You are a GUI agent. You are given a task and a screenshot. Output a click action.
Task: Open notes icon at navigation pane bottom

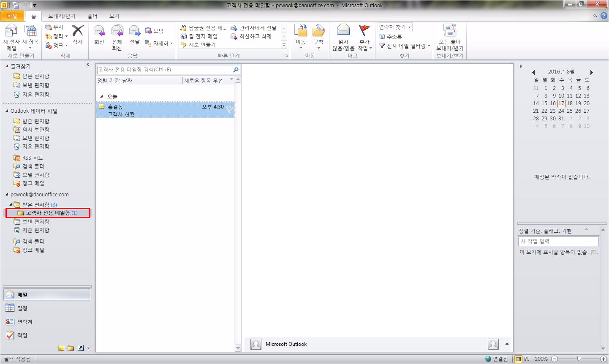pos(61,348)
